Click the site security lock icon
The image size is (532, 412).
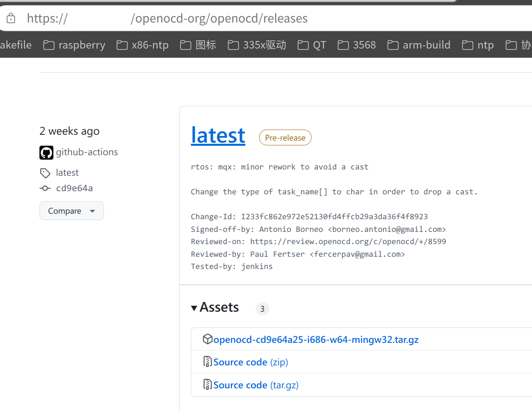point(11,18)
